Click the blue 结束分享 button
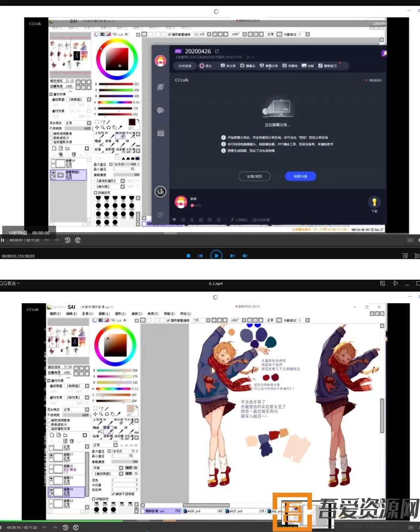Viewport: 420px width, 532px height. [300, 176]
